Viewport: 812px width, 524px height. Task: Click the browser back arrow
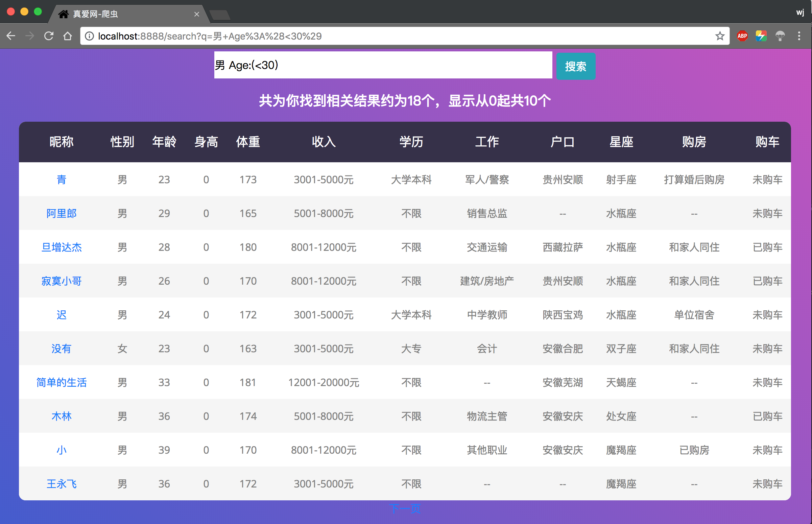[x=11, y=36]
